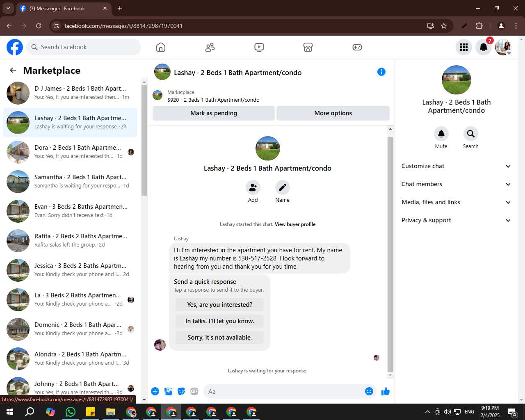
Task: Open the Gaming controller icon
Action: (357, 47)
